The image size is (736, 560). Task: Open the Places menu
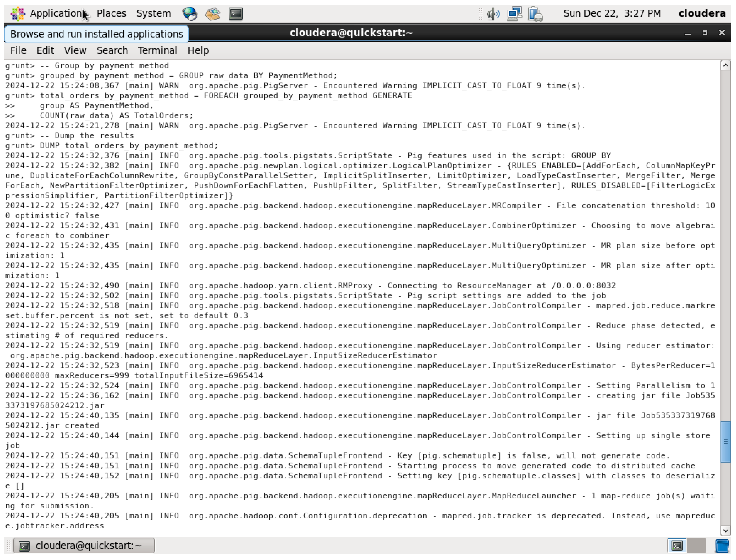[111, 13]
